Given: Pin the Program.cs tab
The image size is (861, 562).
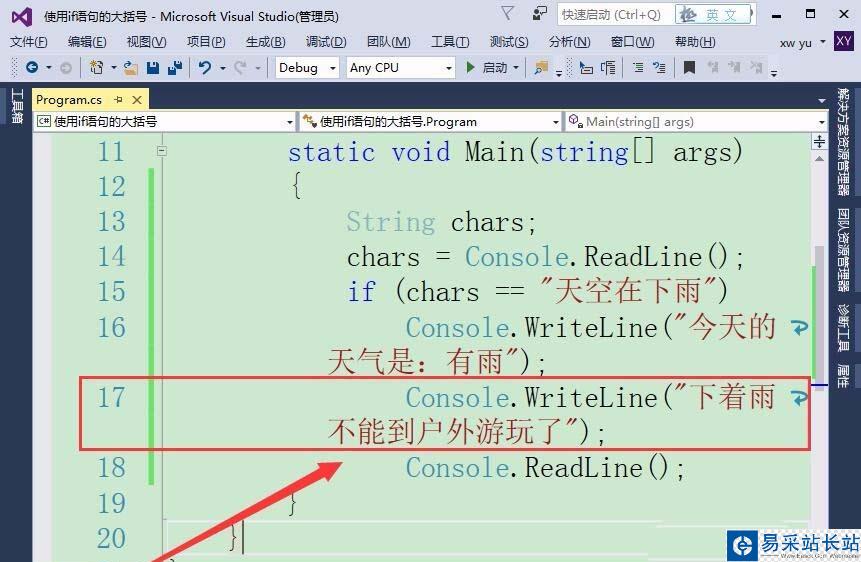Looking at the screenshot, I should (x=118, y=99).
